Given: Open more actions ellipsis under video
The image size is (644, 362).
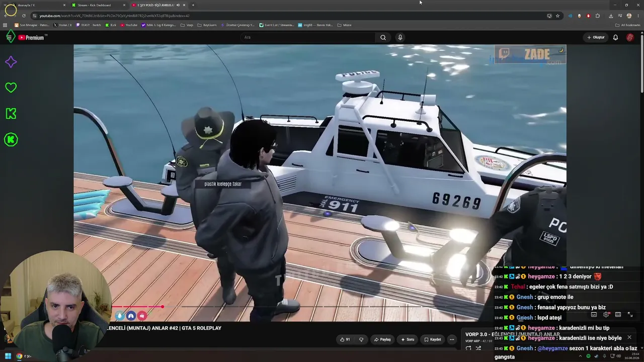Looking at the screenshot, I should [x=452, y=339].
